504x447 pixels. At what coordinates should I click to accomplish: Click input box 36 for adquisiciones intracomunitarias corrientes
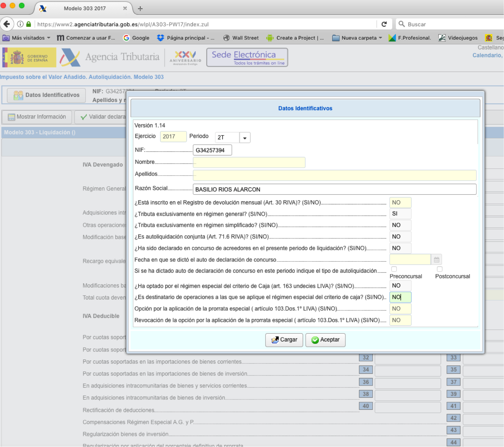pos(407,383)
